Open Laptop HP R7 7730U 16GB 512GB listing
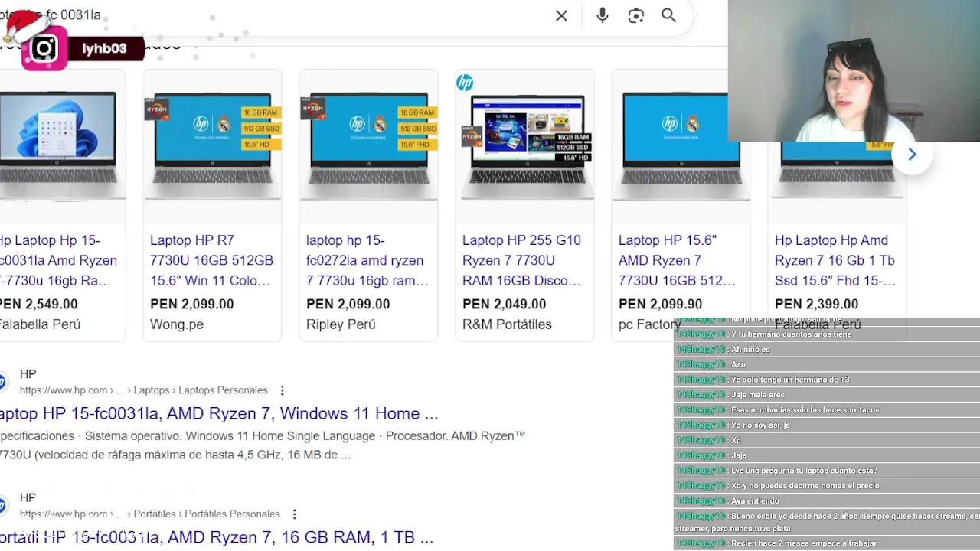The width and height of the screenshot is (980, 551). coord(211,260)
